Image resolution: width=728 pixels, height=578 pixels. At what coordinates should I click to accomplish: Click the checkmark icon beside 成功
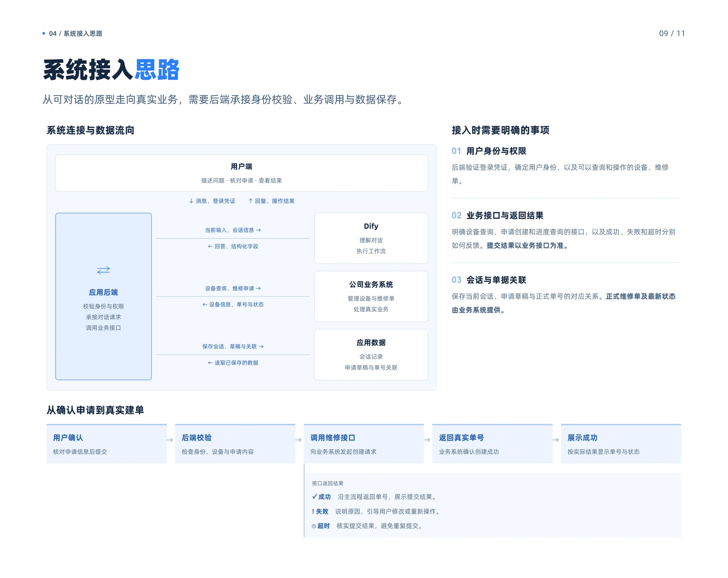tap(314, 497)
